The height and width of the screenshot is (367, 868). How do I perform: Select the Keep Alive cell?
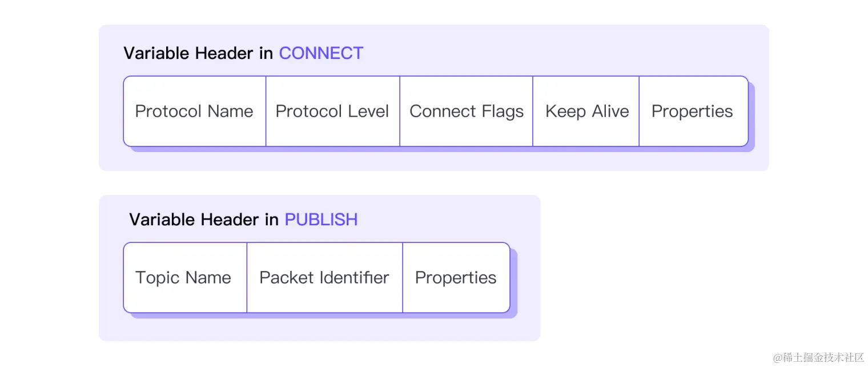586,111
